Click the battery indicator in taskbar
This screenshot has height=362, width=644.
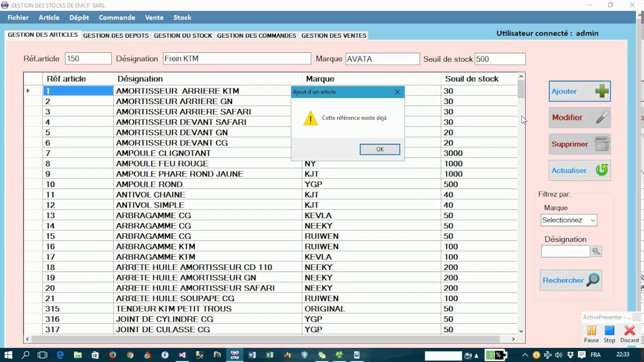coord(496,355)
